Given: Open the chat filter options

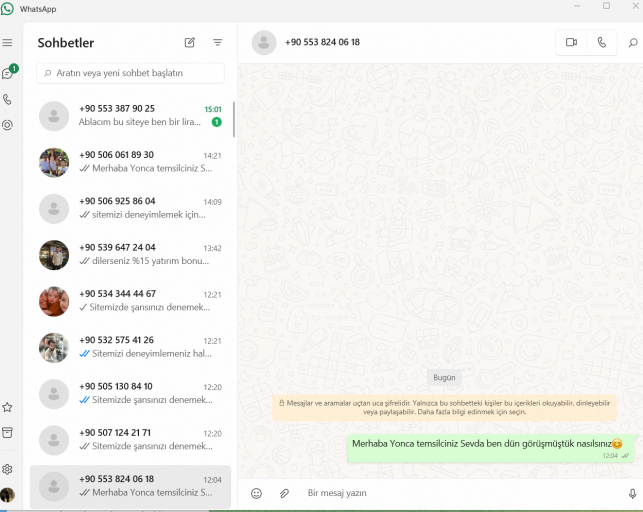Looking at the screenshot, I should 218,43.
